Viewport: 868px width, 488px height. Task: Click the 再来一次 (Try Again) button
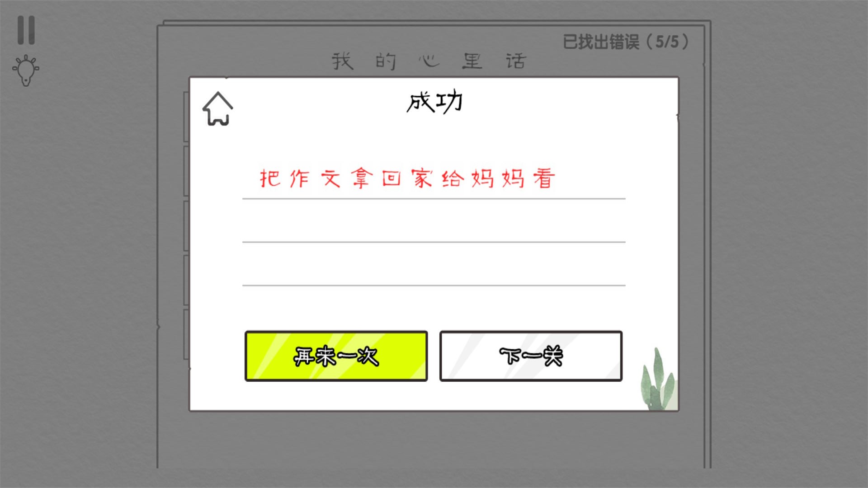click(335, 356)
